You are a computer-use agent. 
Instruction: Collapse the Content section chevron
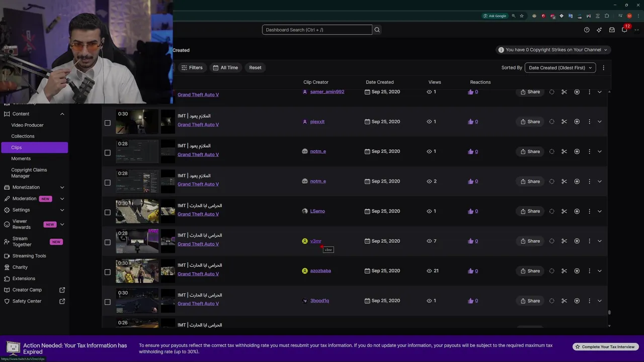[x=62, y=114]
